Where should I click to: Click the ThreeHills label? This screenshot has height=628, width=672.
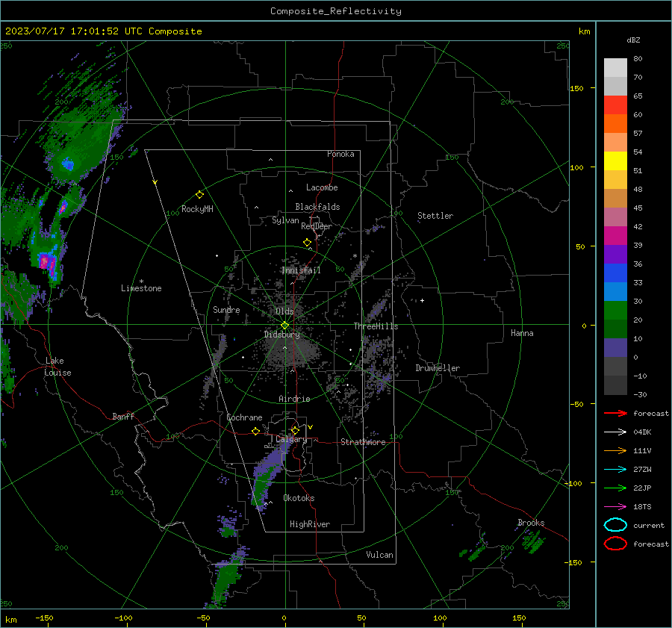pyautogui.click(x=376, y=326)
